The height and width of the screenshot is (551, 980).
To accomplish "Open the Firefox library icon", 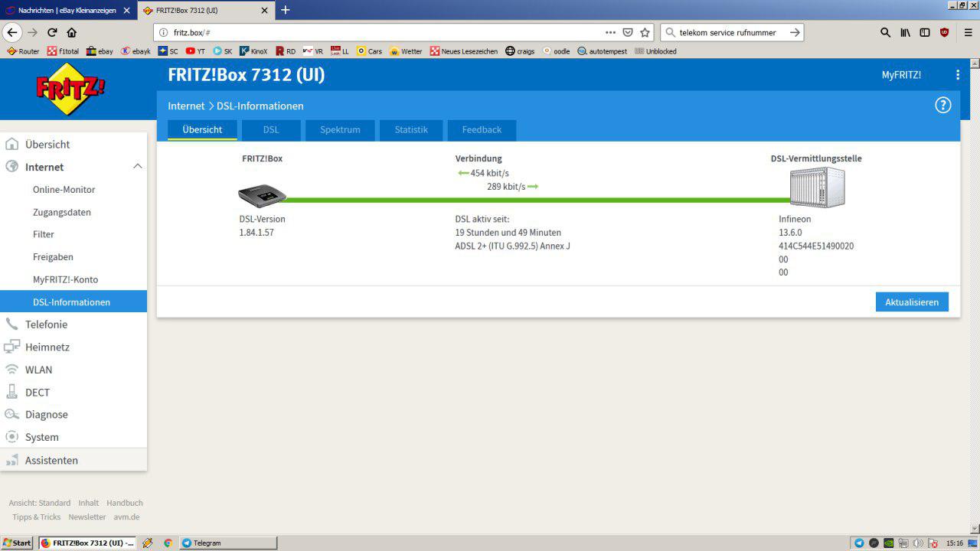I will (x=906, y=32).
